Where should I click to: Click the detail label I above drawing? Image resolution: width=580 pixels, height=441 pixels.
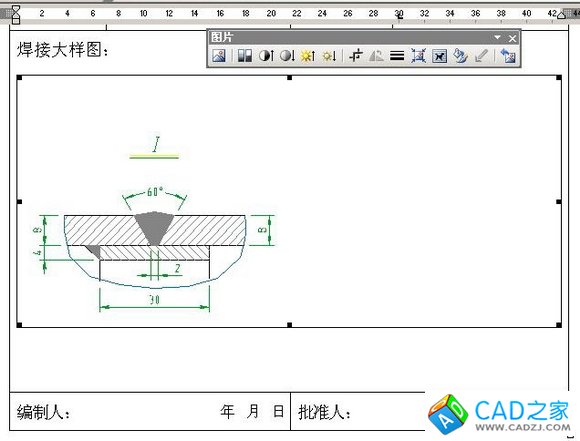click(x=156, y=144)
